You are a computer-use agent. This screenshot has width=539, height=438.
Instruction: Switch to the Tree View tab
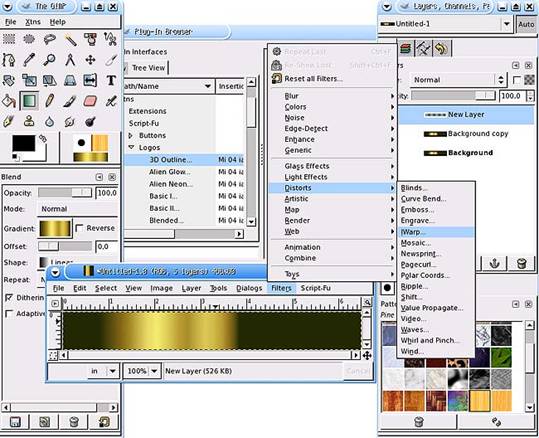pos(147,68)
